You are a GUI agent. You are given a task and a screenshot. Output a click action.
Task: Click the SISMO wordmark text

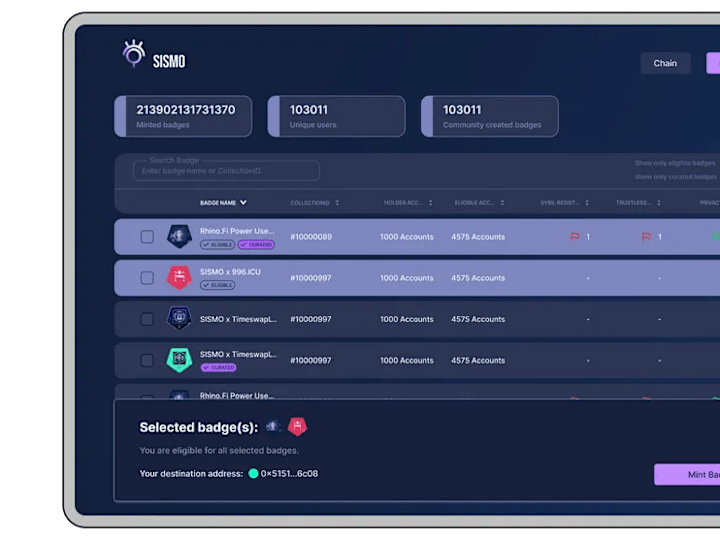coord(169,62)
